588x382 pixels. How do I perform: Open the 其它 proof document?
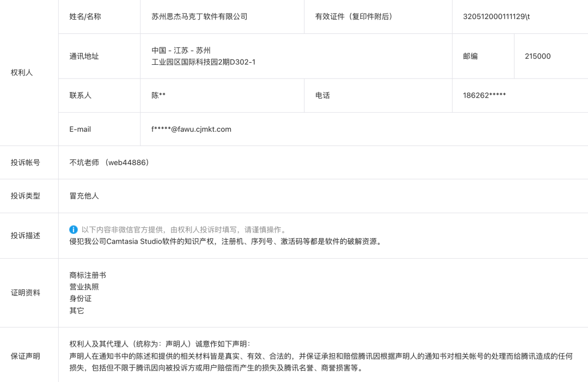pyautogui.click(x=77, y=310)
